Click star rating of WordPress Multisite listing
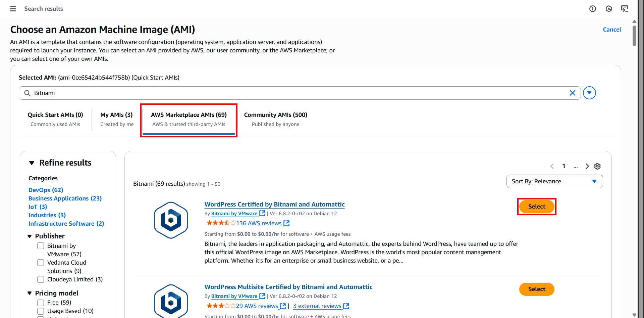The width and height of the screenshot is (644, 318). coord(221,306)
